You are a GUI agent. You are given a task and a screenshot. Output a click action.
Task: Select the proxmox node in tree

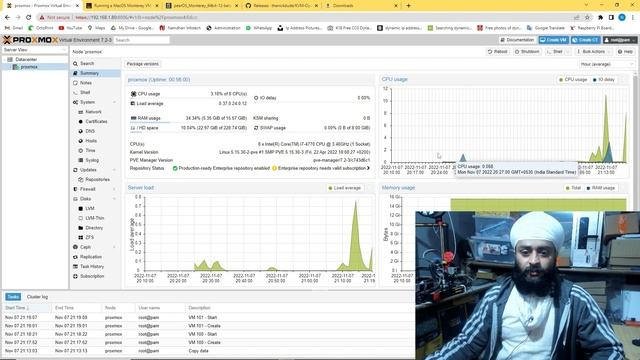point(29,67)
